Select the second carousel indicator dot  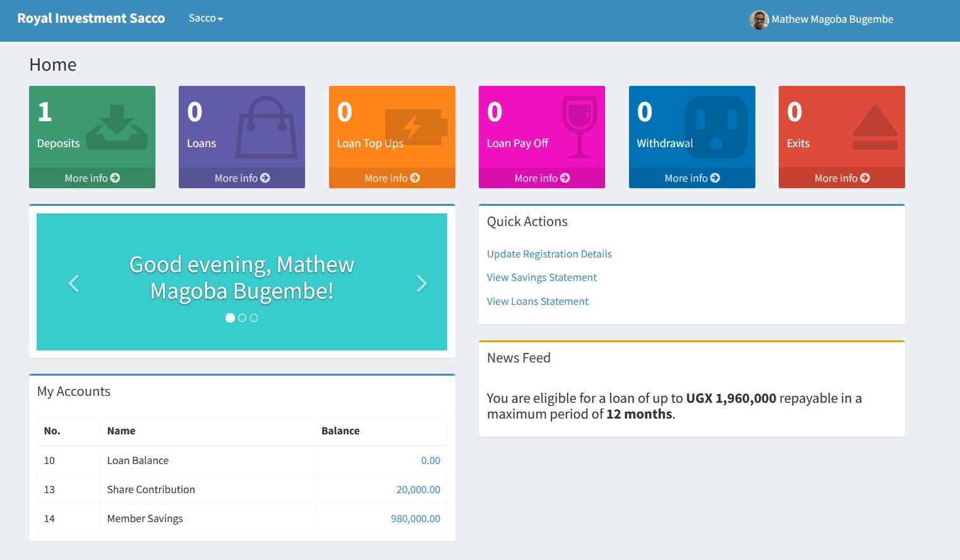[x=242, y=318]
